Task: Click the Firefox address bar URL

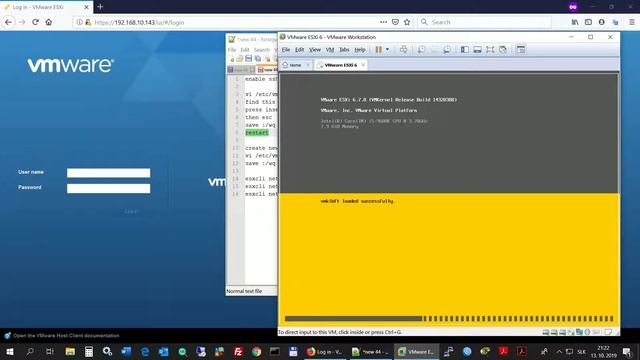Action: coord(139,22)
